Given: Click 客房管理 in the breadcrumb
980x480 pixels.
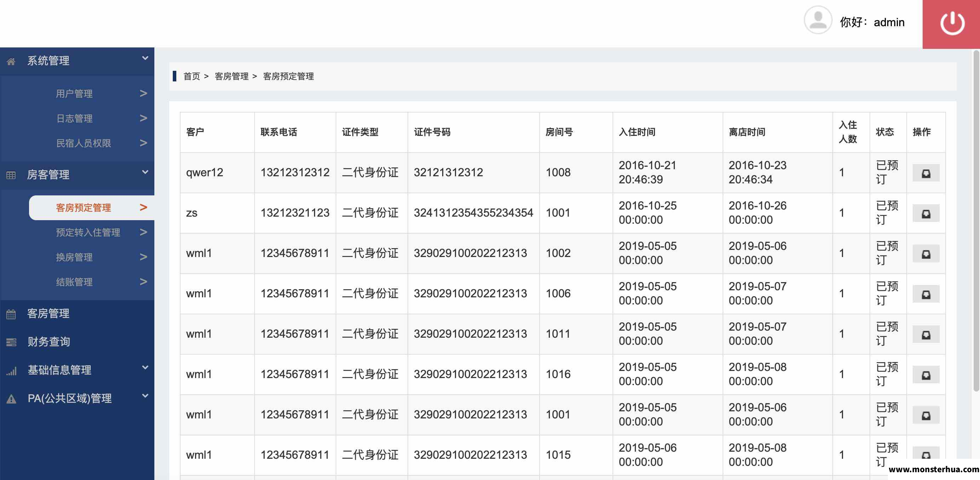Looking at the screenshot, I should tap(232, 76).
